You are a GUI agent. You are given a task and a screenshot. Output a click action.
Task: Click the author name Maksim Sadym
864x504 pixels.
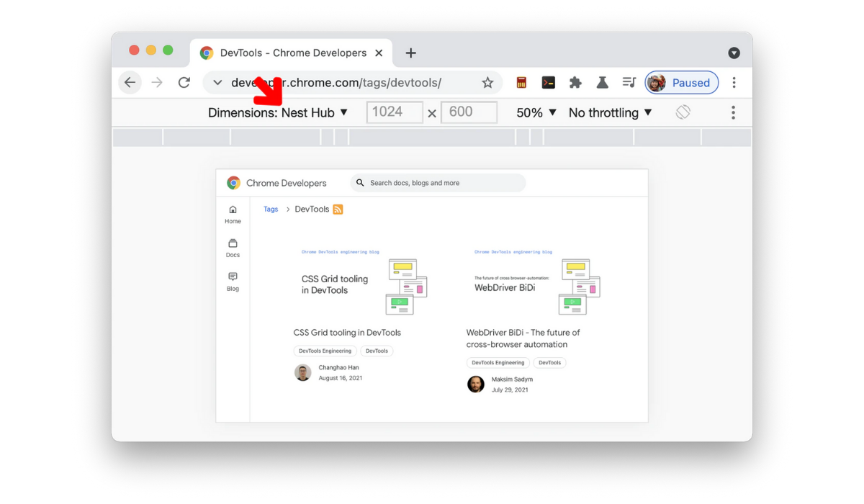click(513, 379)
